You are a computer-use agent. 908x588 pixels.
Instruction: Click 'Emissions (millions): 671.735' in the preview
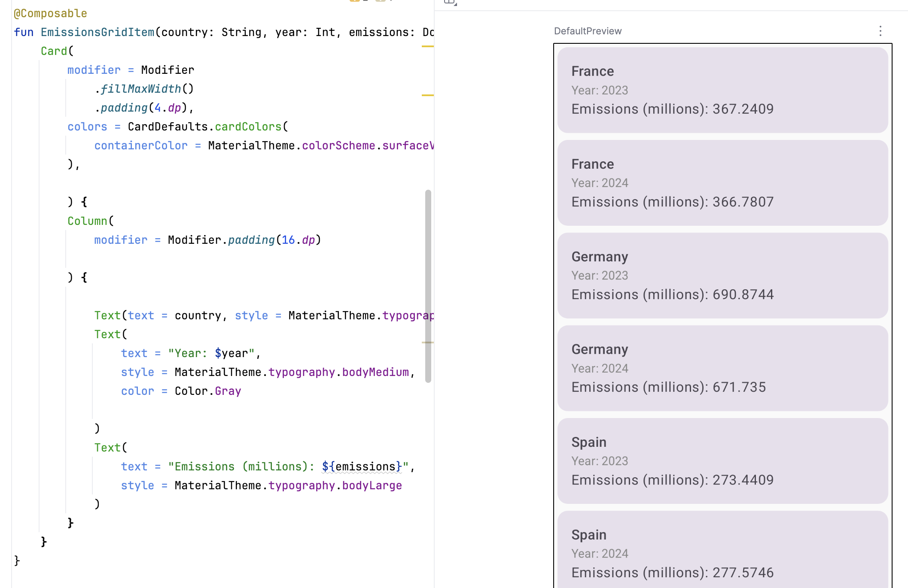(668, 387)
